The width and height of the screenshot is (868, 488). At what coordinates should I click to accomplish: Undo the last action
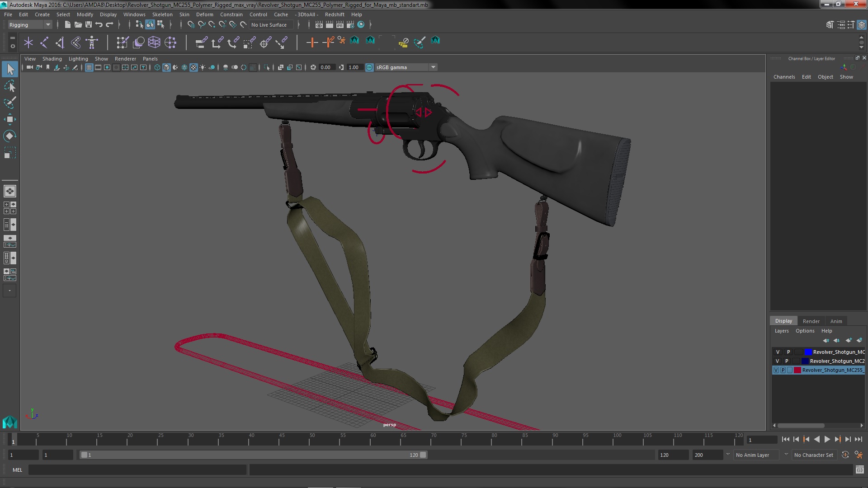99,25
